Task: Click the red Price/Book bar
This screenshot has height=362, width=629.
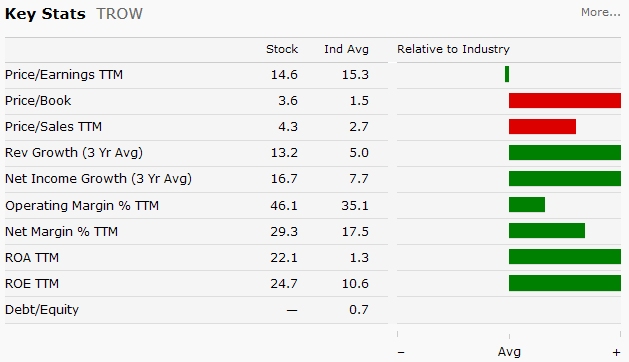Action: [565, 100]
